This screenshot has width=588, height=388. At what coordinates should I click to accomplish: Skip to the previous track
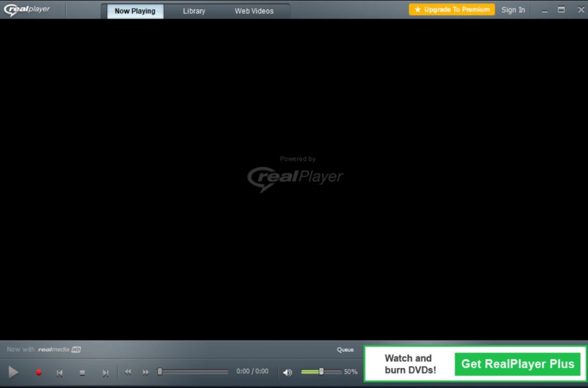point(59,373)
